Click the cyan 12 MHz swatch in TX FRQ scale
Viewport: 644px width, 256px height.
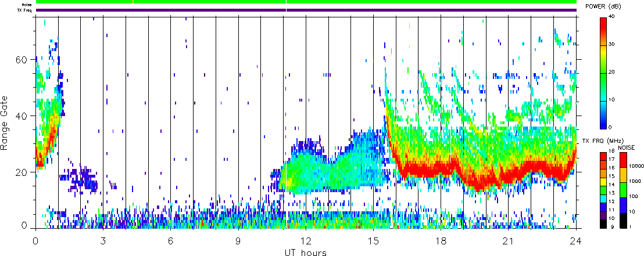click(603, 199)
